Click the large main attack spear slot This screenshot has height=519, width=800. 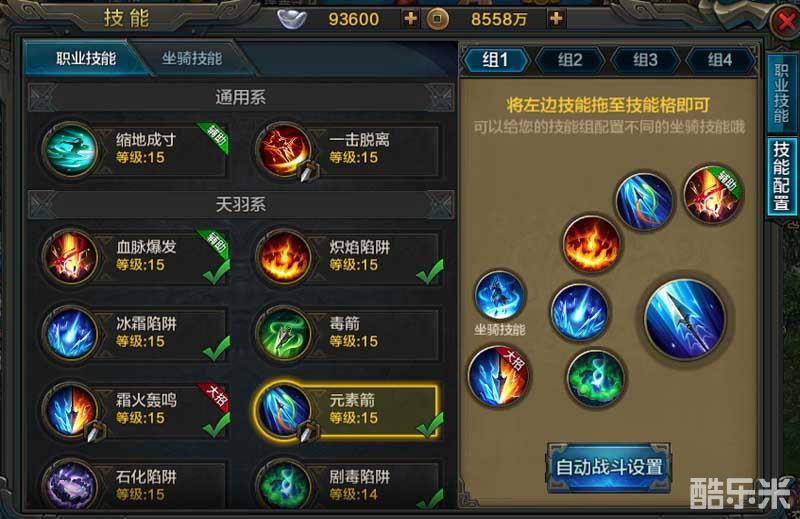click(685, 318)
